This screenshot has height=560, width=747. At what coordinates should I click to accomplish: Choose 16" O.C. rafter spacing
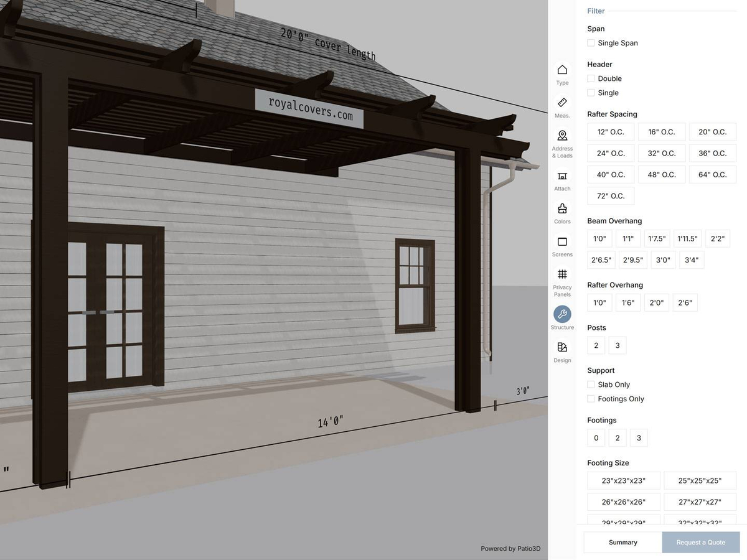662,132
